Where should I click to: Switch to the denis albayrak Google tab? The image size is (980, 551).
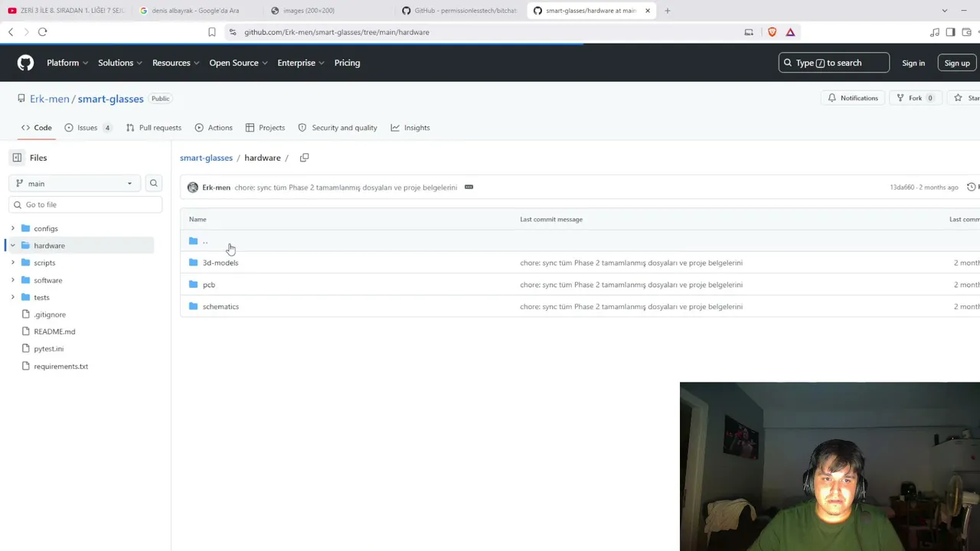[x=194, y=11]
